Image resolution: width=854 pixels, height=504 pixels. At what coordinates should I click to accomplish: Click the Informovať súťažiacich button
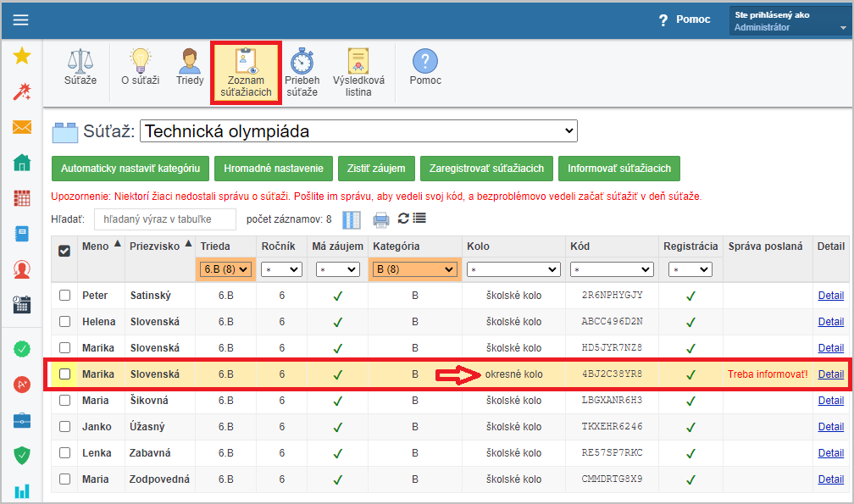click(x=618, y=169)
